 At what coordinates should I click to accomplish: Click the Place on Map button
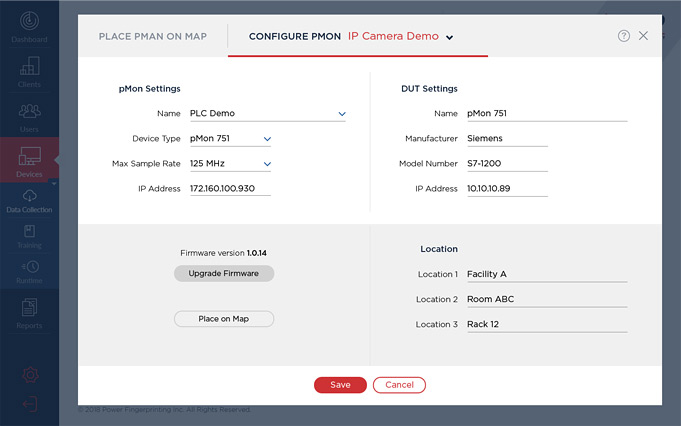pos(224,319)
